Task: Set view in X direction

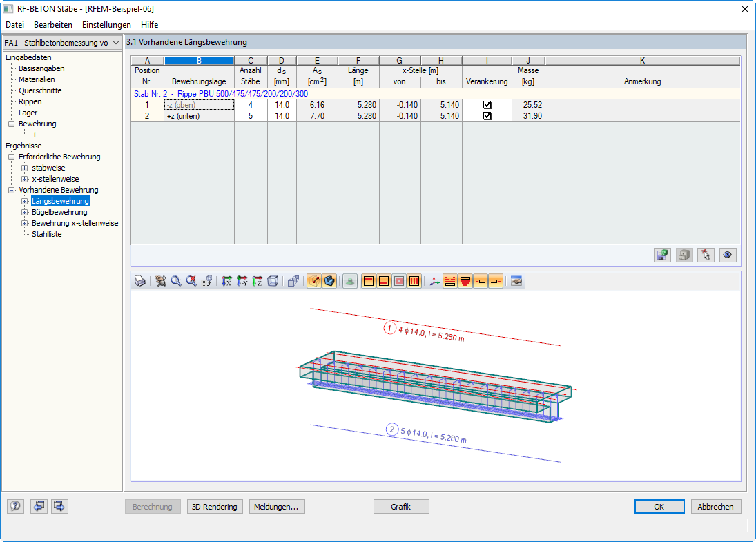Action: (226, 281)
